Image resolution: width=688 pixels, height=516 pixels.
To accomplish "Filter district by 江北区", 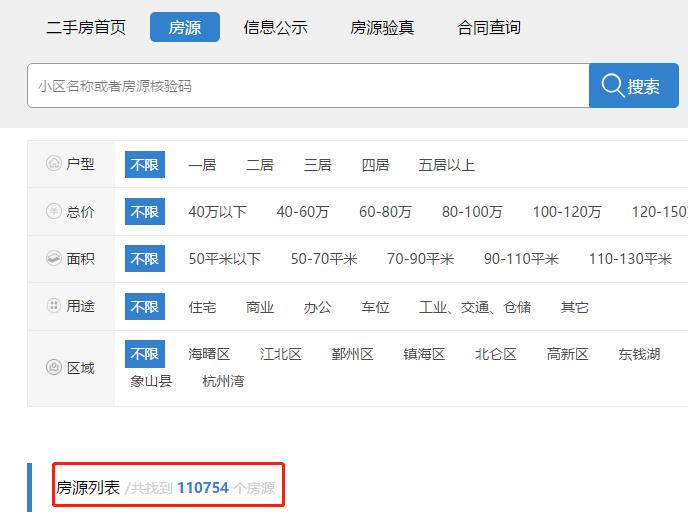I will [x=281, y=354].
